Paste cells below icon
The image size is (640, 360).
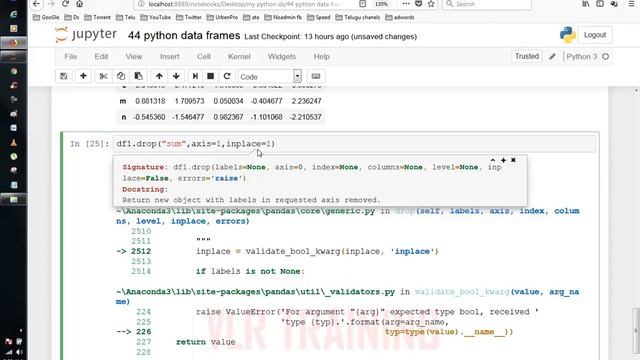[x=138, y=76]
